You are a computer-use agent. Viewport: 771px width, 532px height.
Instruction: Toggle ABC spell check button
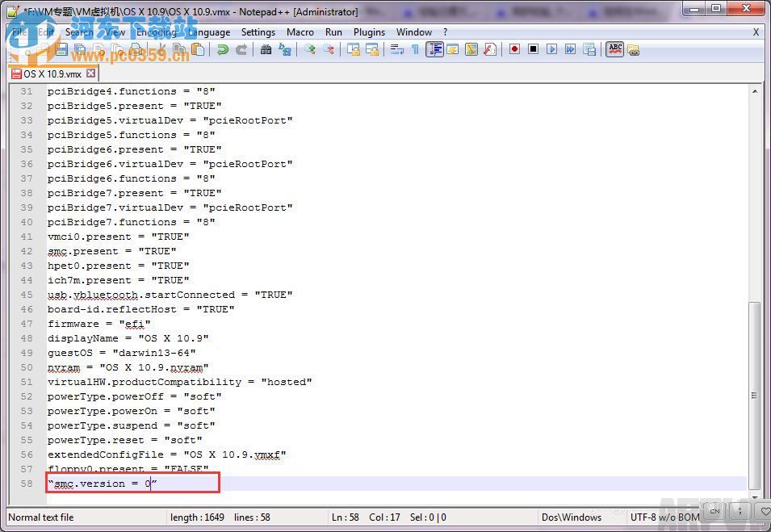(615, 49)
